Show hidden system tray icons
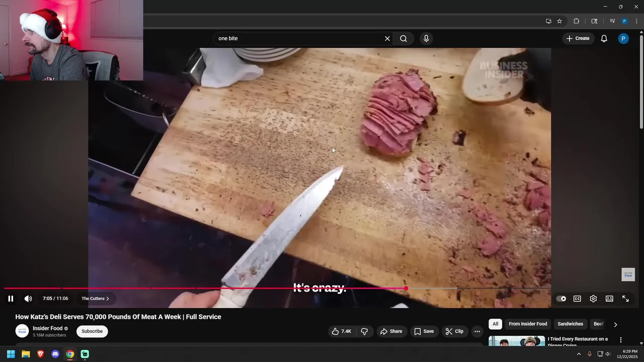 pos(579,354)
